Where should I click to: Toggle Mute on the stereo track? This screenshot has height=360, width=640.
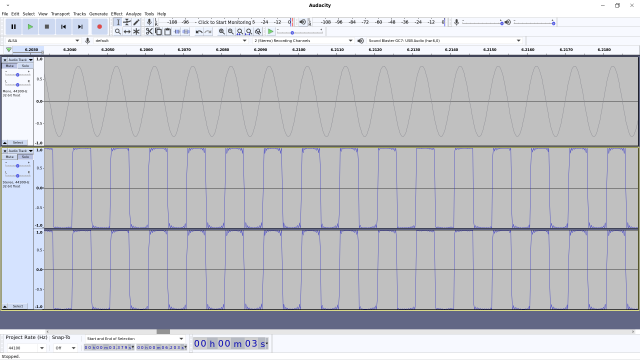point(10,157)
